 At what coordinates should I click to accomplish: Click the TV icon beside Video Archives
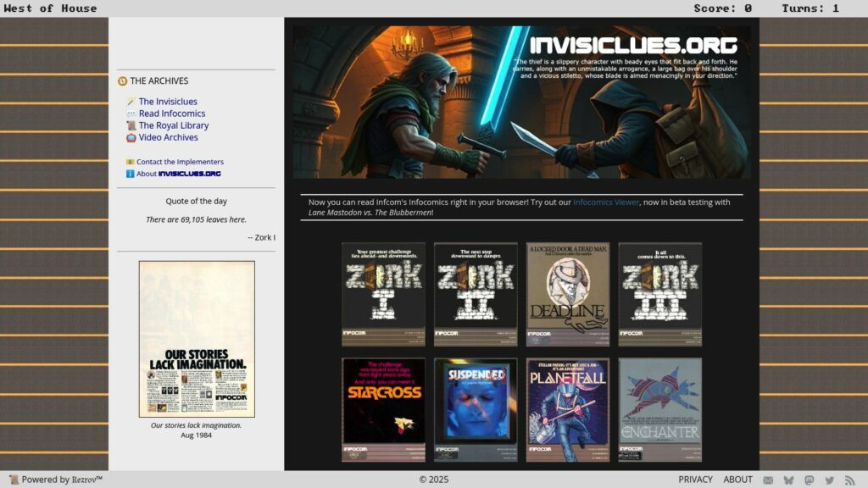point(131,137)
